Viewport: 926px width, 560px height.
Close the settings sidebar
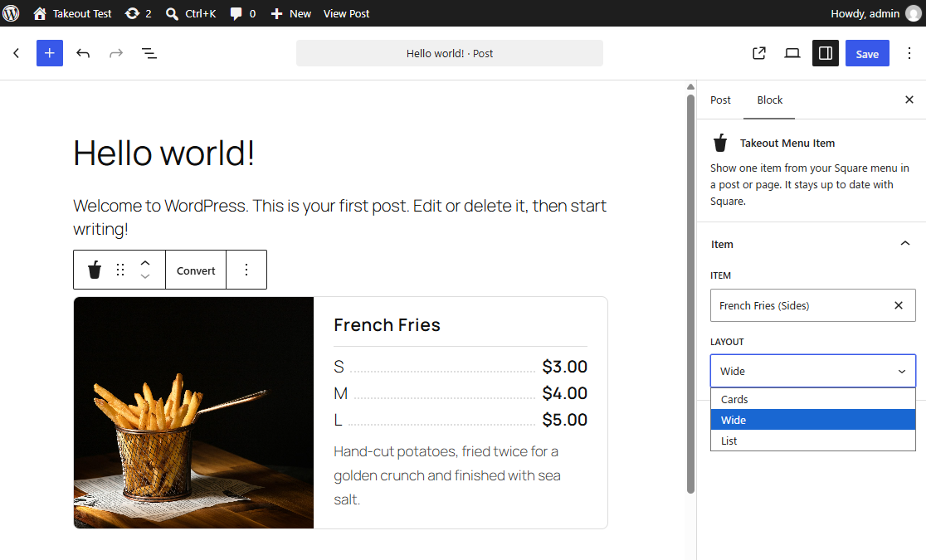pyautogui.click(x=909, y=100)
